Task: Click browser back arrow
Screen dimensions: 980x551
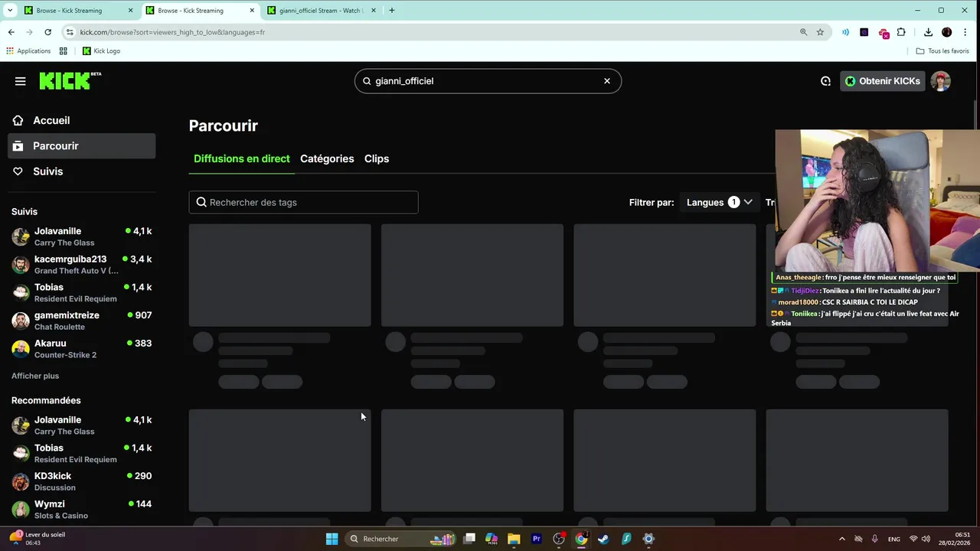Action: tap(11, 32)
